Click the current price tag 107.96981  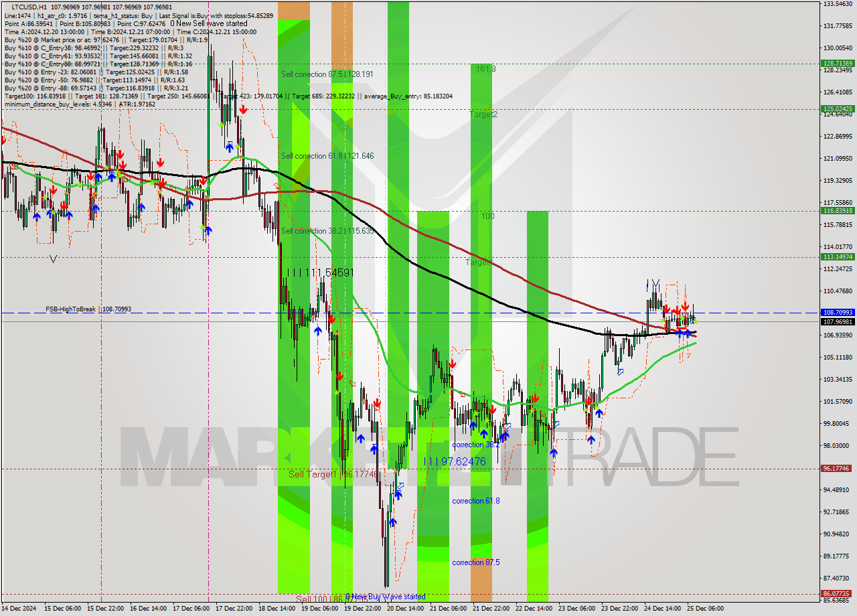tap(838, 321)
